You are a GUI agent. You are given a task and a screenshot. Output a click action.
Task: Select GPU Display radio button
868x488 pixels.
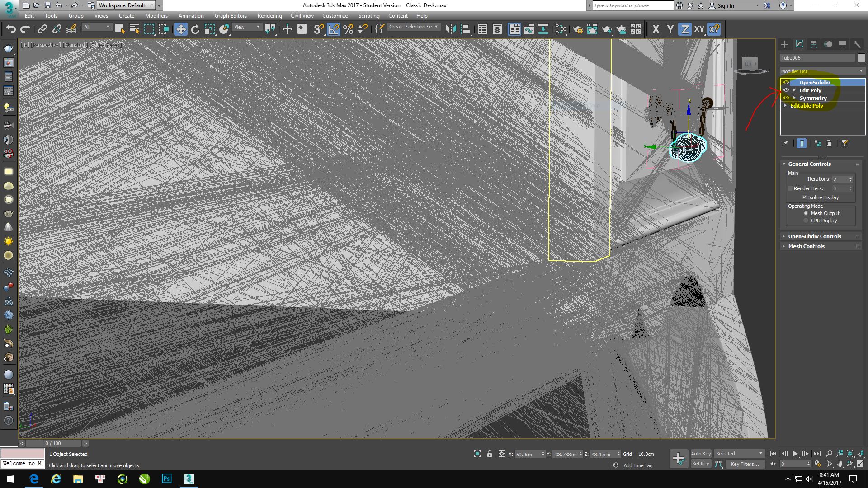pos(806,221)
